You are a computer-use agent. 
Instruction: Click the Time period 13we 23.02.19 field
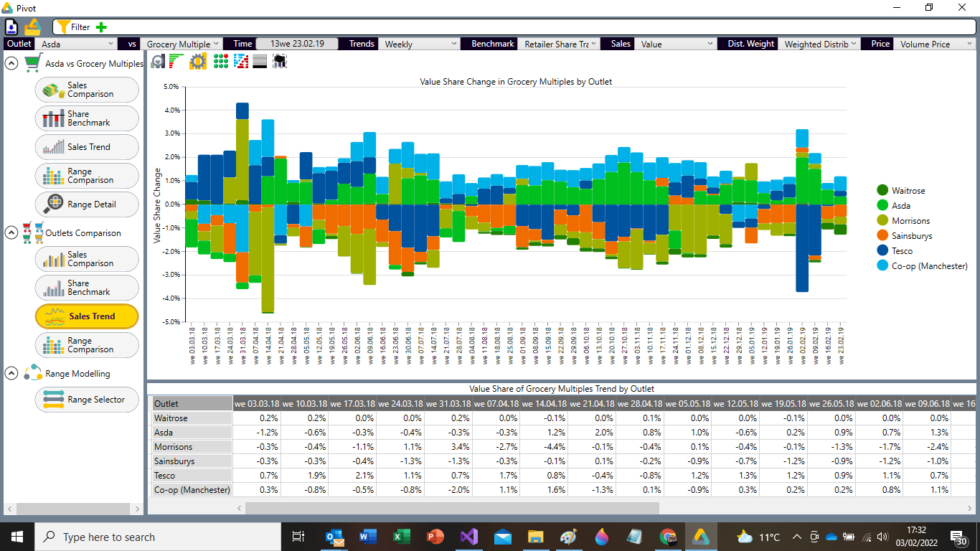(297, 44)
